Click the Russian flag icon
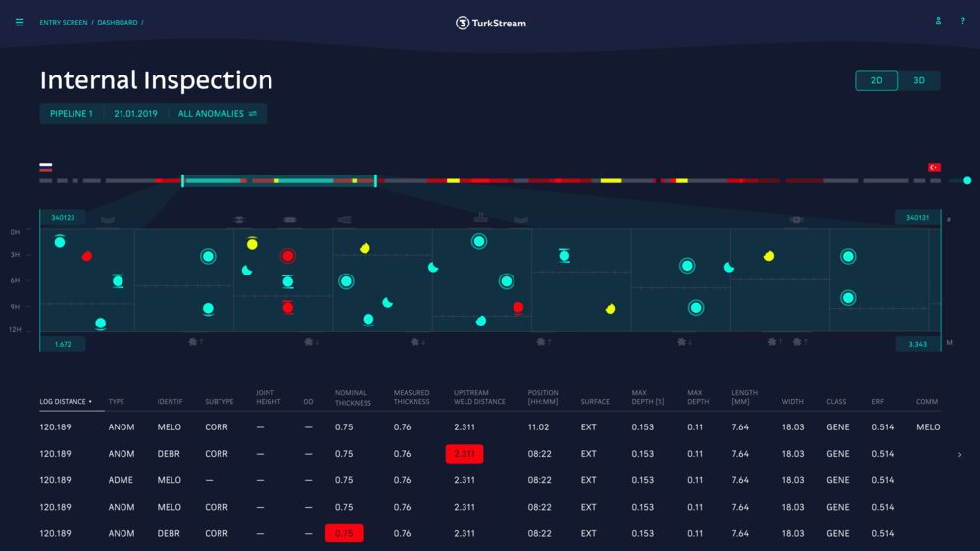 click(46, 168)
